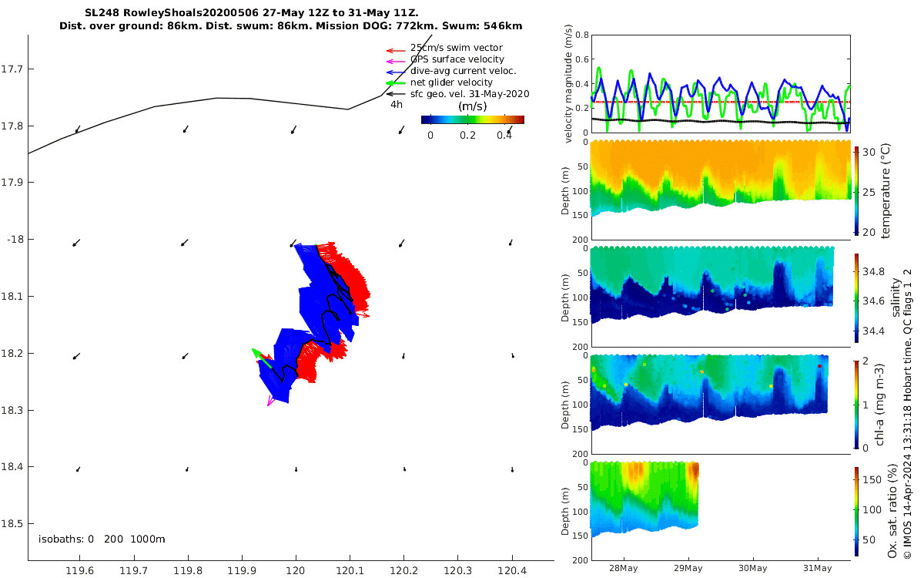Click the '30May' time axis tick
Screen dimensions: 924x578
tap(752, 569)
